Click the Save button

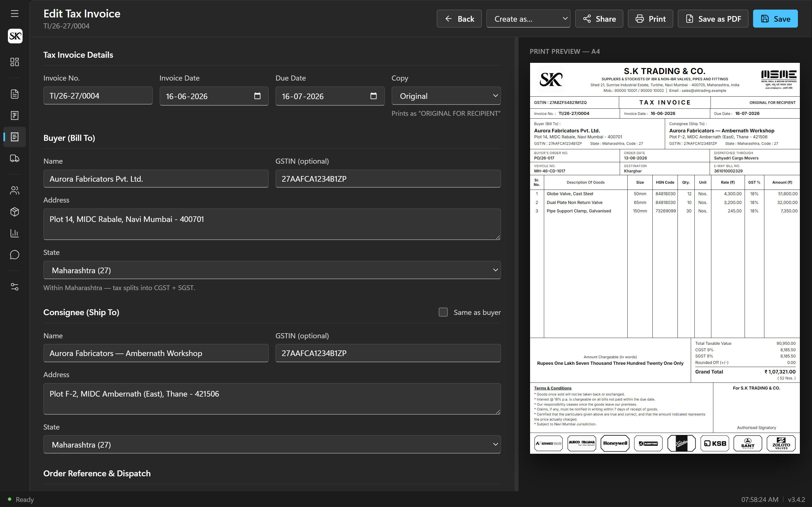coord(775,19)
